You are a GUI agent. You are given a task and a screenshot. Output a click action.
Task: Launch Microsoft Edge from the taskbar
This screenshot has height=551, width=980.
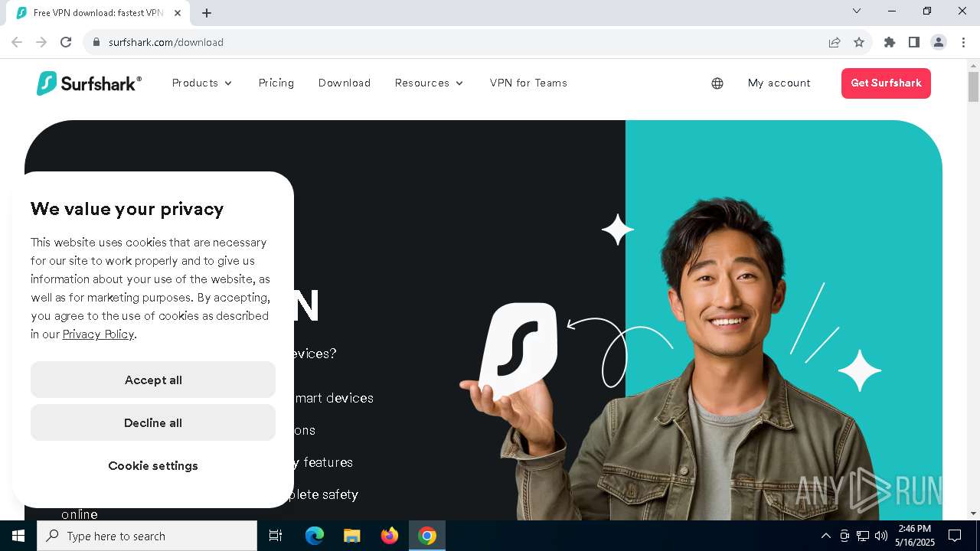click(x=315, y=536)
